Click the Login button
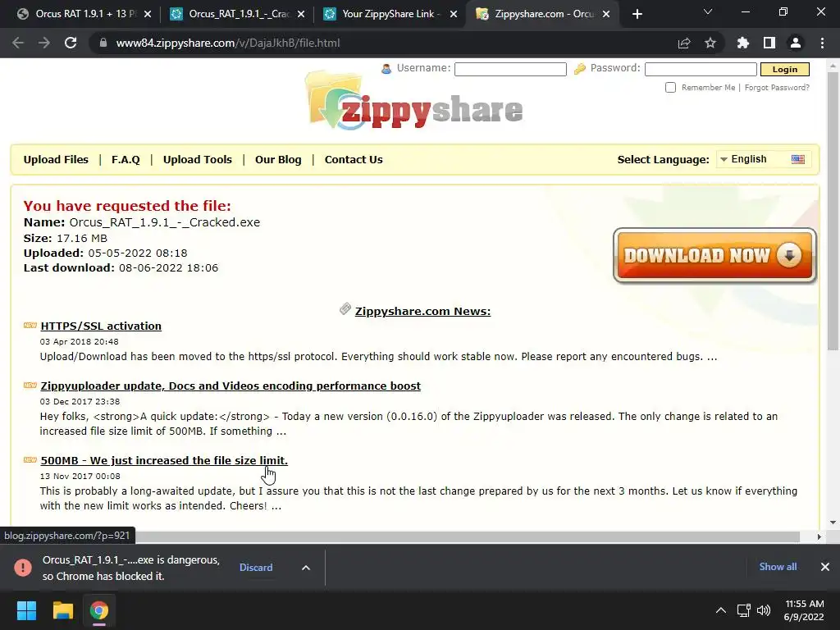840x630 pixels. coord(785,69)
